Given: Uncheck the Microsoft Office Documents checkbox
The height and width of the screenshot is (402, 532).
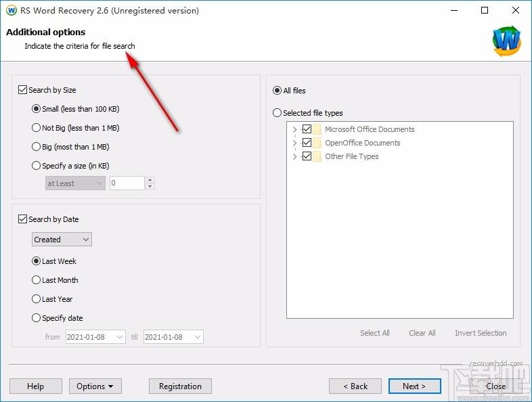Looking at the screenshot, I should 307,129.
